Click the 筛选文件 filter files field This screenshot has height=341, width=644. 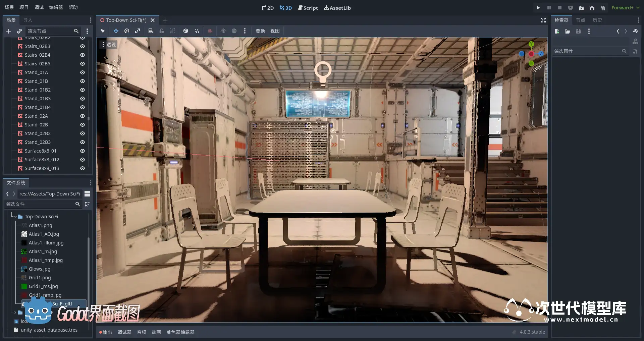(40, 204)
